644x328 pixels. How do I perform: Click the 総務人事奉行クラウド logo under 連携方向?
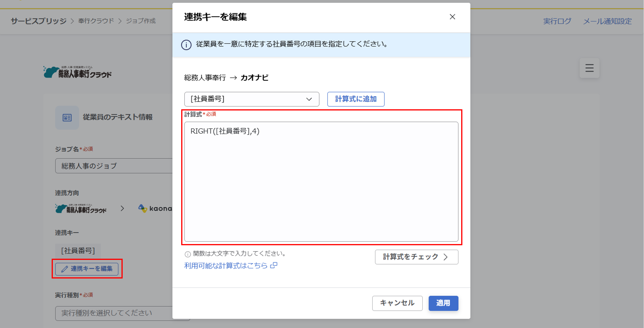coord(81,208)
